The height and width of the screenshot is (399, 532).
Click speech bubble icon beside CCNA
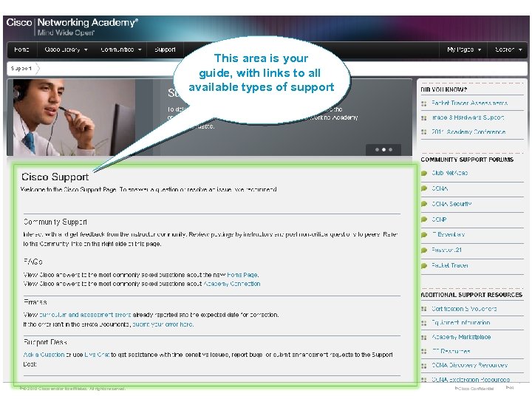424,188
